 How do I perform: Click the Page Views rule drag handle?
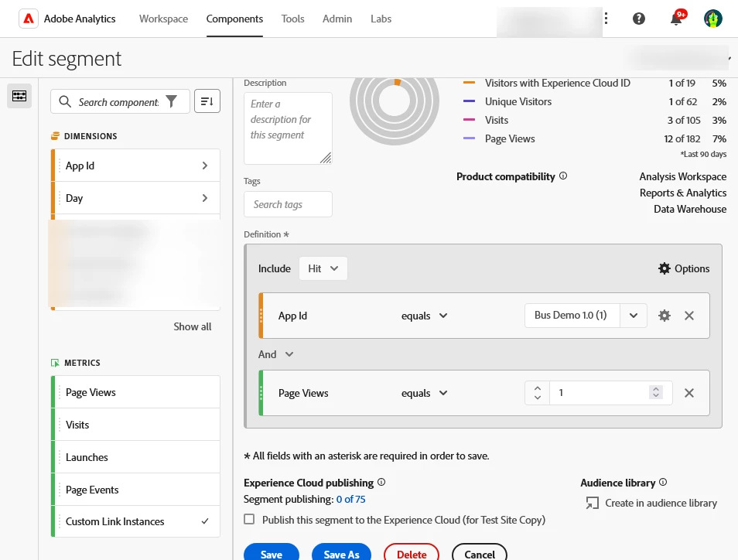pyautogui.click(x=261, y=393)
